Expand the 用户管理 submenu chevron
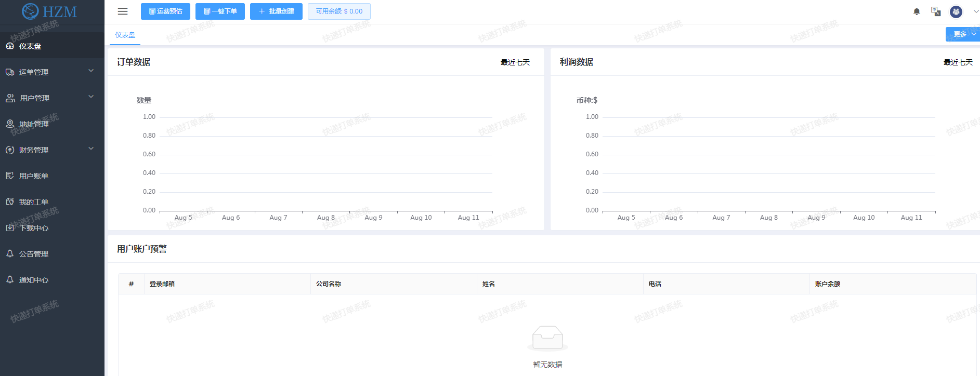 click(91, 97)
